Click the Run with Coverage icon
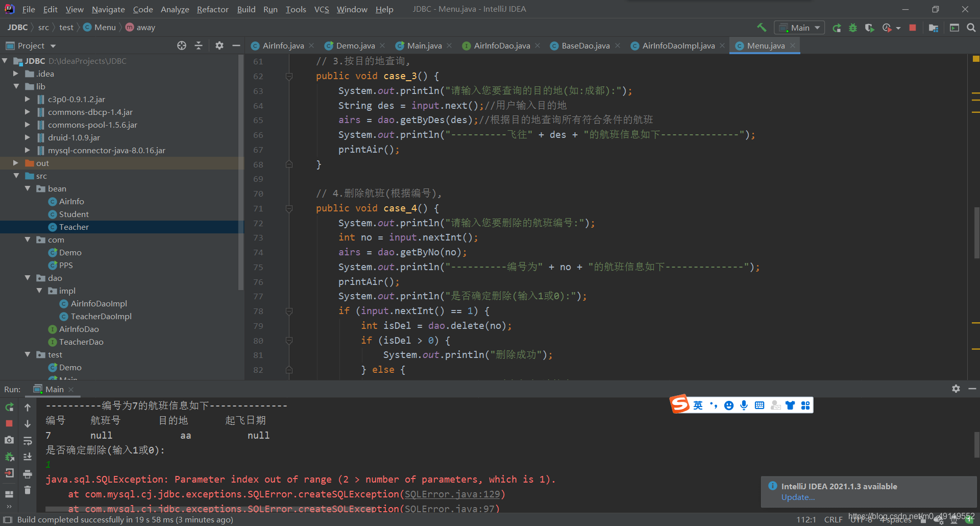Screen dimensions: 980x526 (x=869, y=28)
